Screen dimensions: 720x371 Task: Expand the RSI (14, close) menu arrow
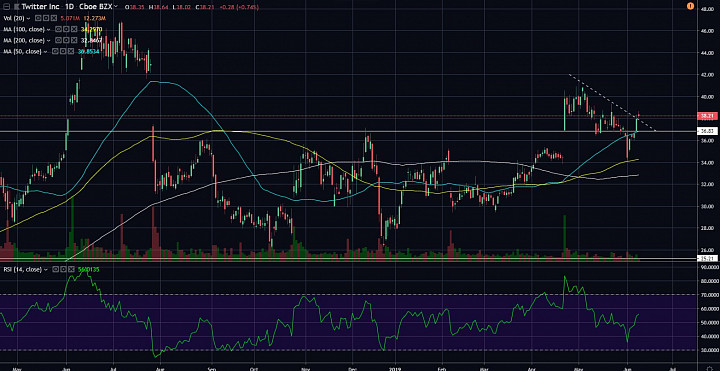click(45, 270)
